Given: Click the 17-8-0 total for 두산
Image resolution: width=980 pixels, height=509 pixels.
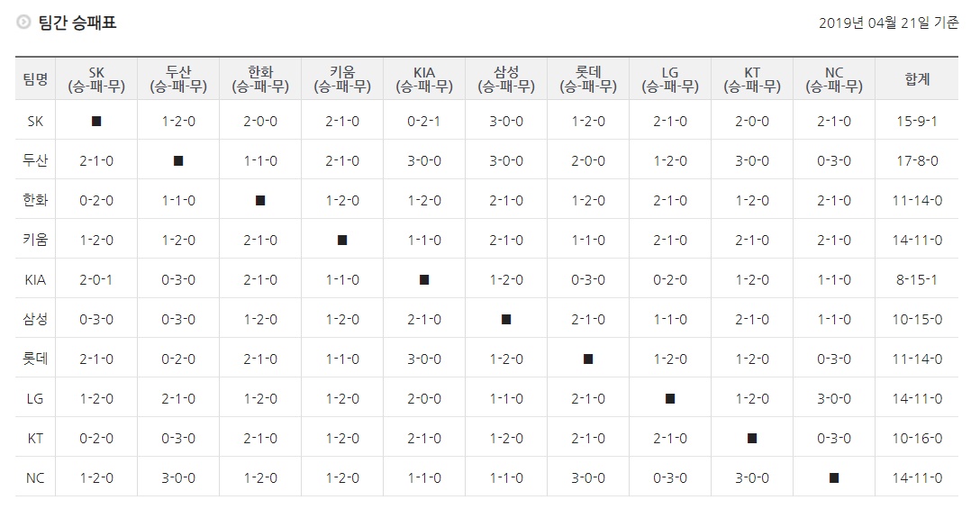Looking at the screenshot, I should point(917,160).
